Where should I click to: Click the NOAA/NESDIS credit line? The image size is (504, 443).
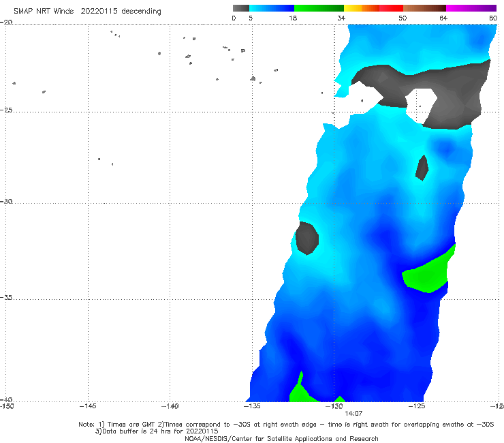pos(281,438)
